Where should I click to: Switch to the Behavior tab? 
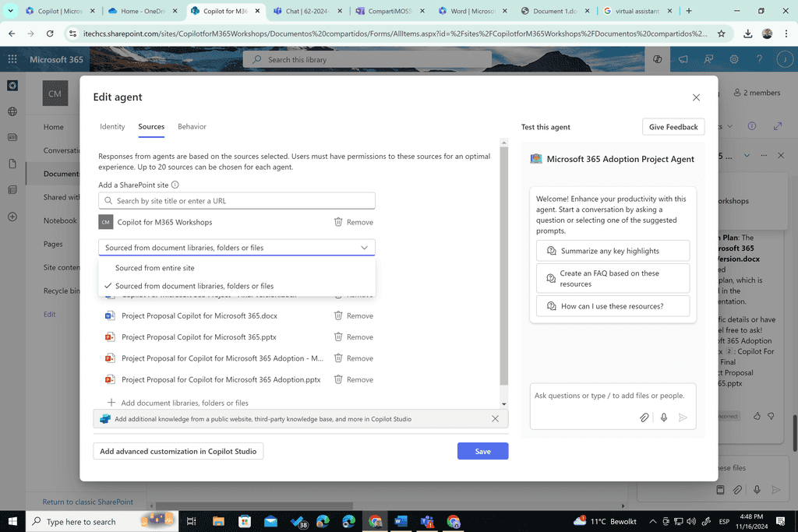click(192, 126)
